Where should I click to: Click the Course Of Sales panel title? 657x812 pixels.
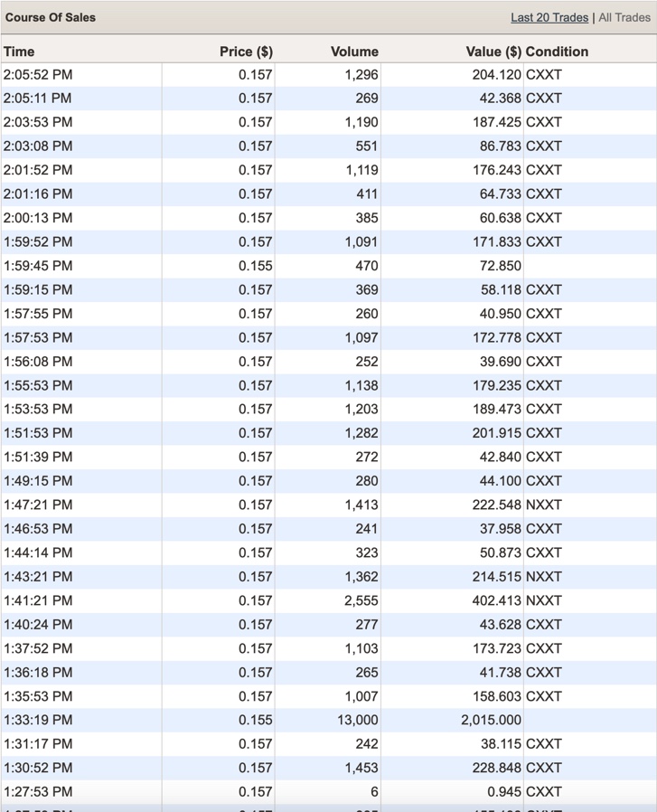click(x=51, y=17)
